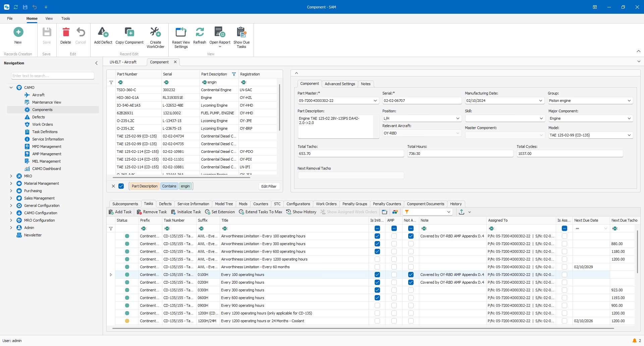Collapse the CAMO navigation node
Image resolution: width=644 pixels, height=346 pixels.
point(11,88)
